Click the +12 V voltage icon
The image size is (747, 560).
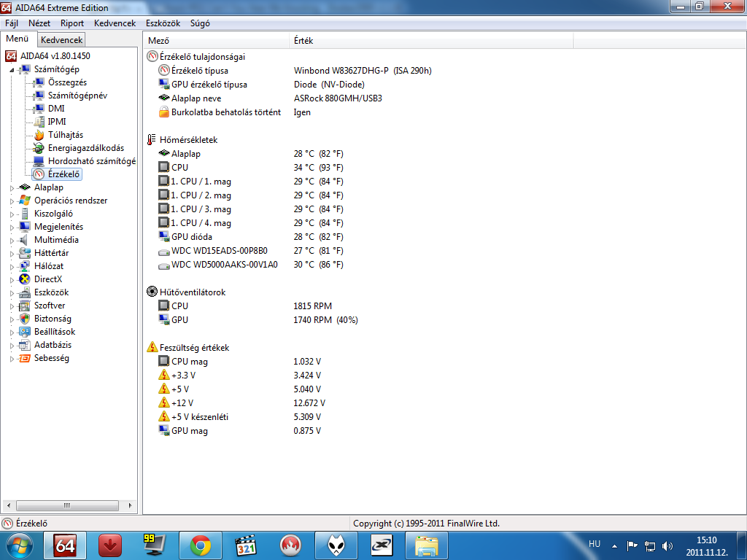(164, 402)
